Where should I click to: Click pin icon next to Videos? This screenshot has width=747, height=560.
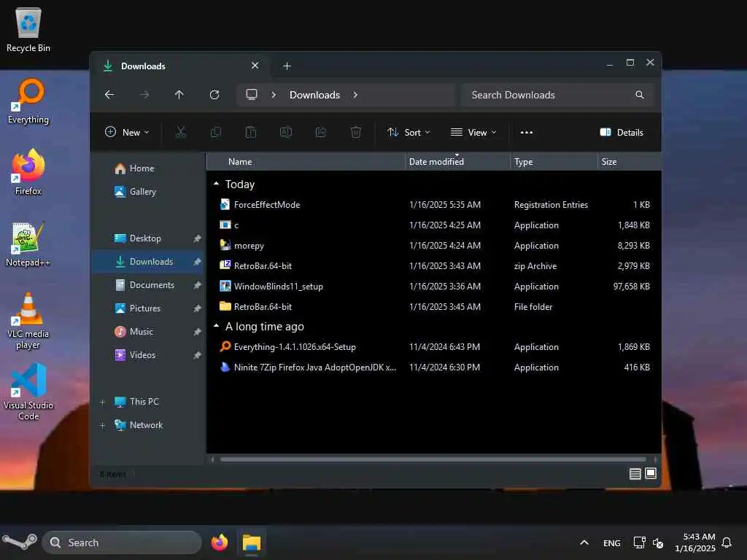[197, 355]
